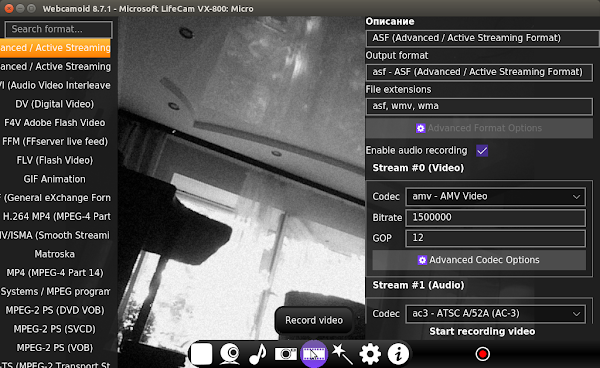Click Advanced Codec Options button
Viewport: 600px width, 368px height.
[479, 260]
